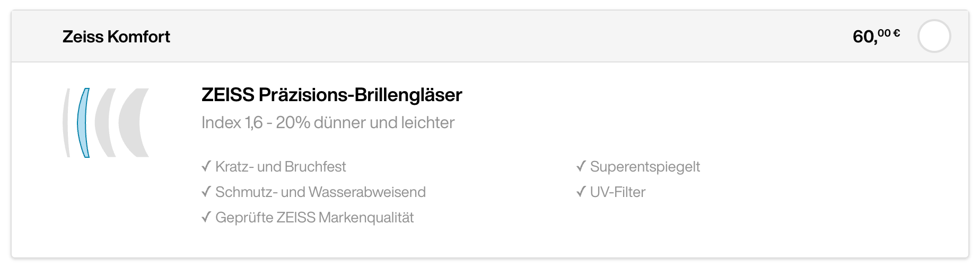Click the checkmark beside UV-Filter

click(581, 192)
